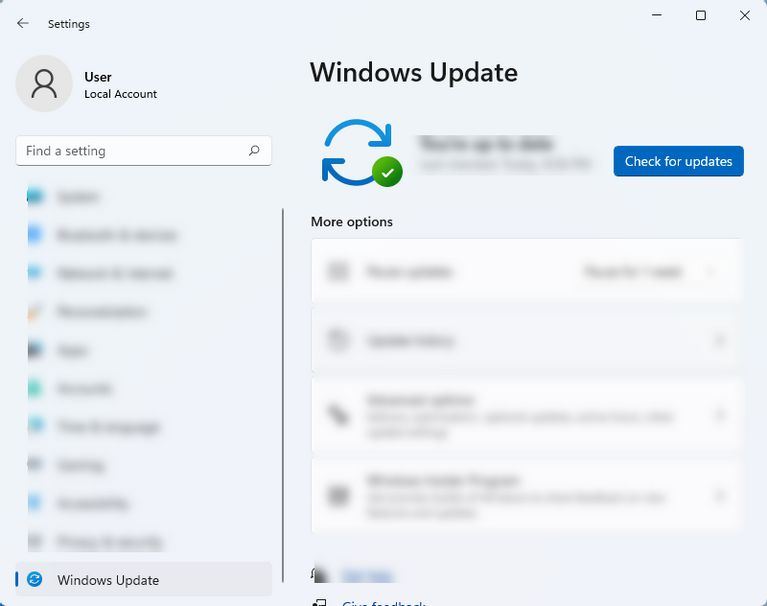Image resolution: width=767 pixels, height=606 pixels.
Task: Click the Give feedback link
Action: [383, 603]
